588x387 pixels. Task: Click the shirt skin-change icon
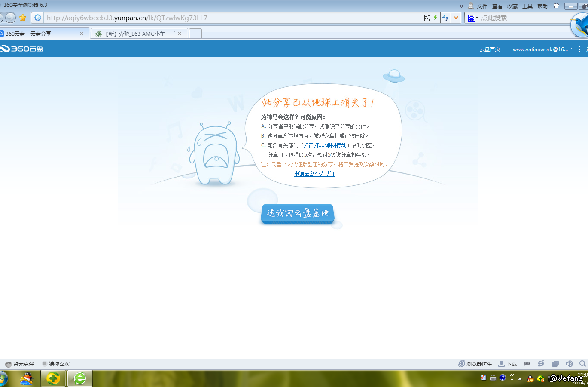click(x=557, y=6)
